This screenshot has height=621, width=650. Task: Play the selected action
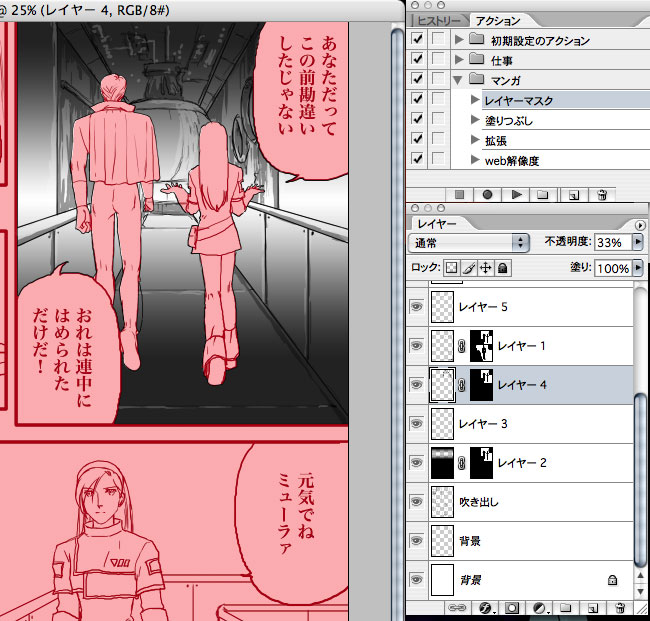pyautogui.click(x=516, y=194)
